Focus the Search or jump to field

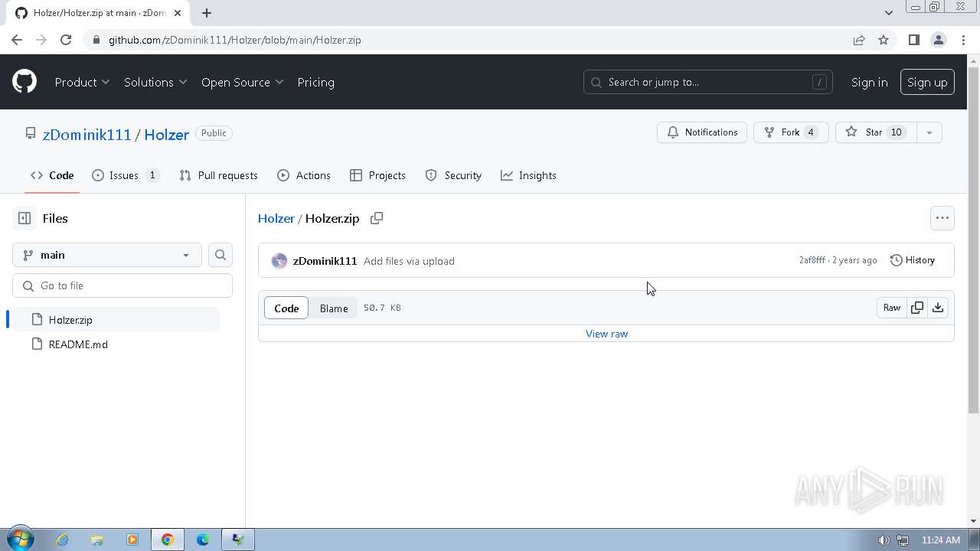pyautogui.click(x=707, y=82)
